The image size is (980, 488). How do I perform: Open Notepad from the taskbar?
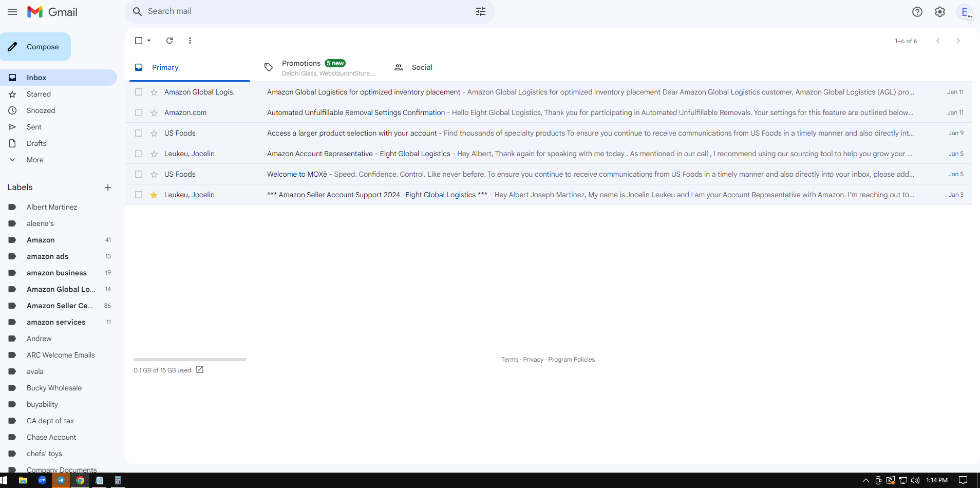click(x=99, y=480)
